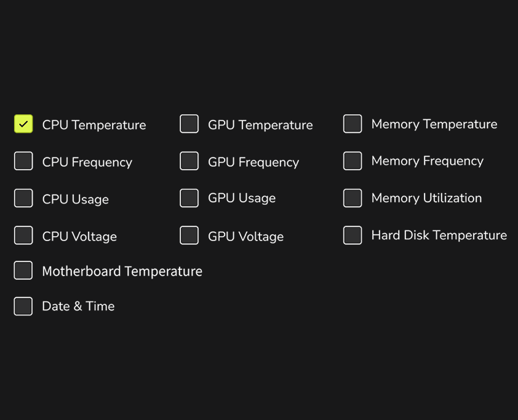This screenshot has height=420, width=518.
Task: Tick the GPU Usage checkbox
Action: click(x=189, y=198)
